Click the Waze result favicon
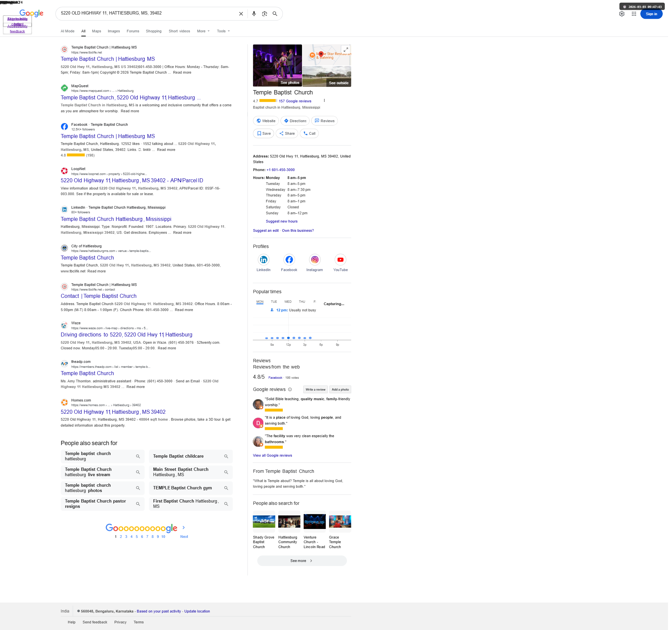This screenshot has width=672, height=630. pyautogui.click(x=65, y=327)
